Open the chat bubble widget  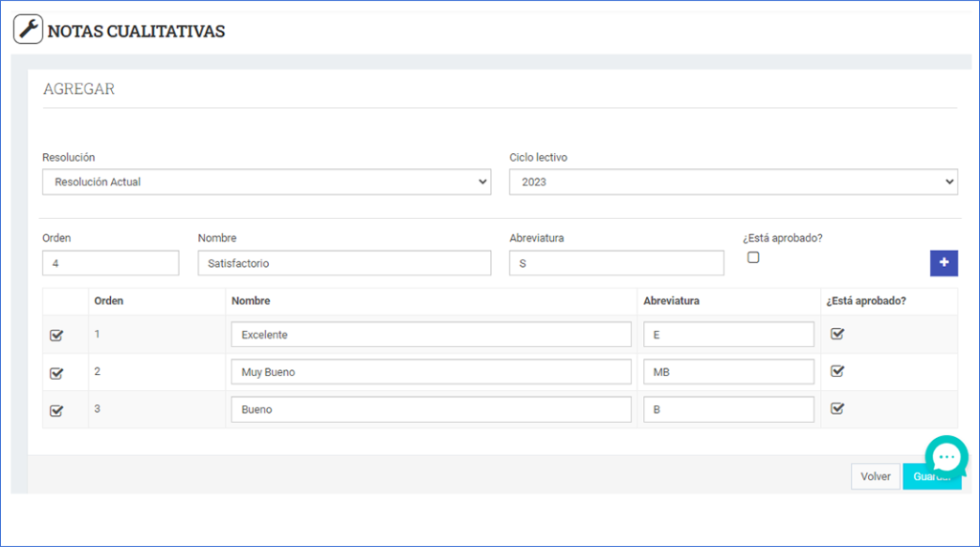pyautogui.click(x=946, y=457)
